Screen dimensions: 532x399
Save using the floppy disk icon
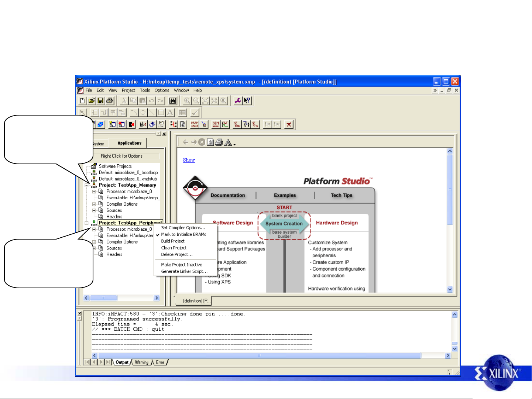(x=100, y=100)
